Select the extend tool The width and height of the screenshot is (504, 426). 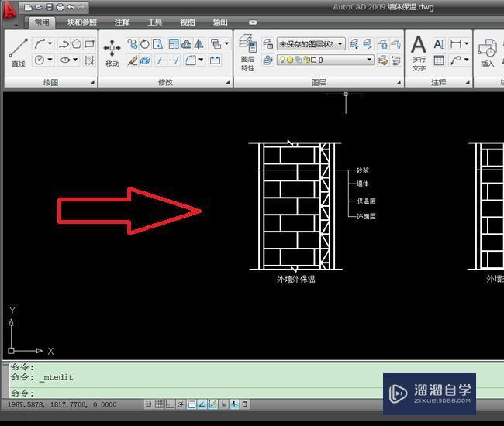174,60
